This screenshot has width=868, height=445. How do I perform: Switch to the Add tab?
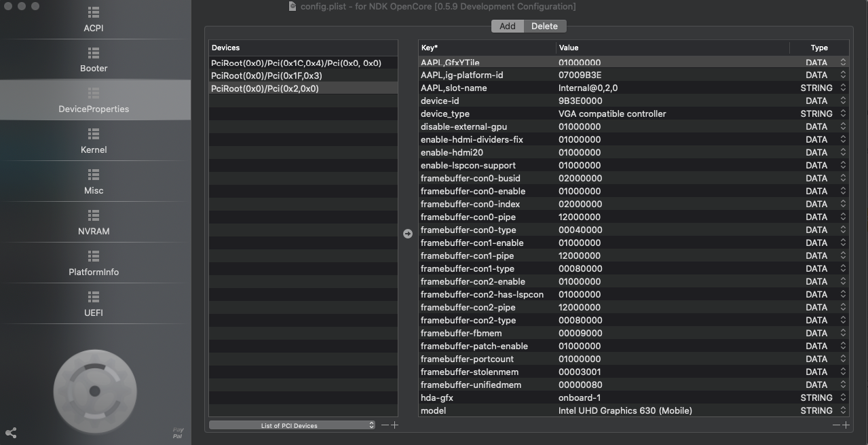click(507, 26)
